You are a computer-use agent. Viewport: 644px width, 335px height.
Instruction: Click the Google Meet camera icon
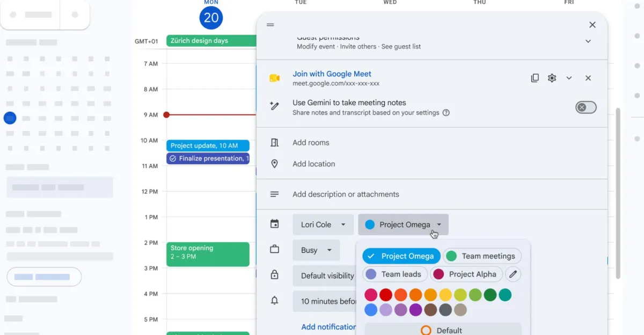point(275,78)
